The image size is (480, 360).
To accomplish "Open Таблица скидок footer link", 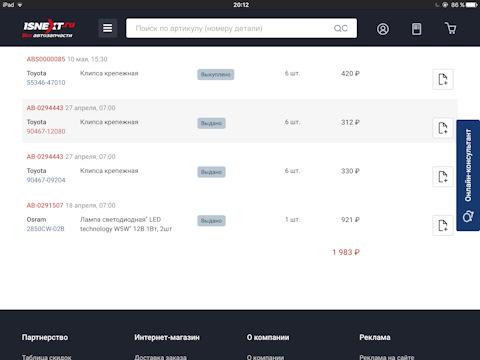I will (x=47, y=357).
